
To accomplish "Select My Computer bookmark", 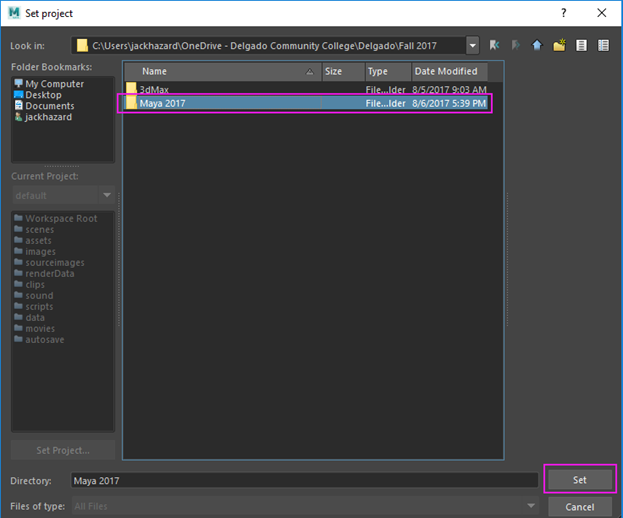I will pos(54,84).
